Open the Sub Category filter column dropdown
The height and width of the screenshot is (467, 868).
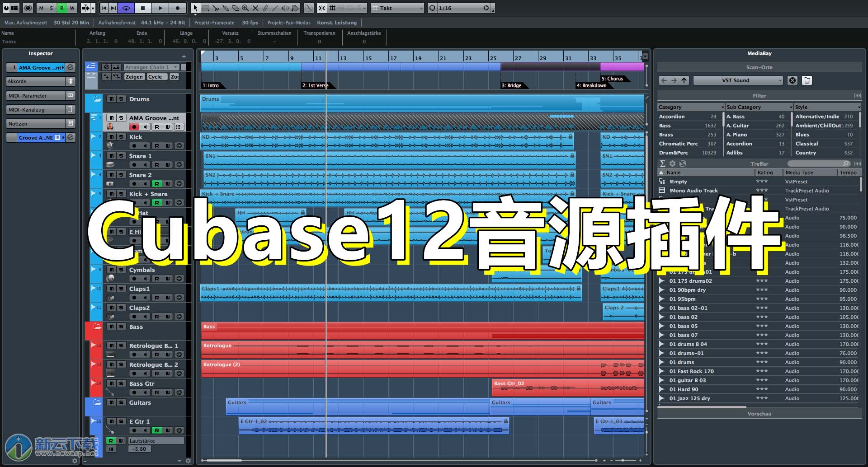point(791,107)
